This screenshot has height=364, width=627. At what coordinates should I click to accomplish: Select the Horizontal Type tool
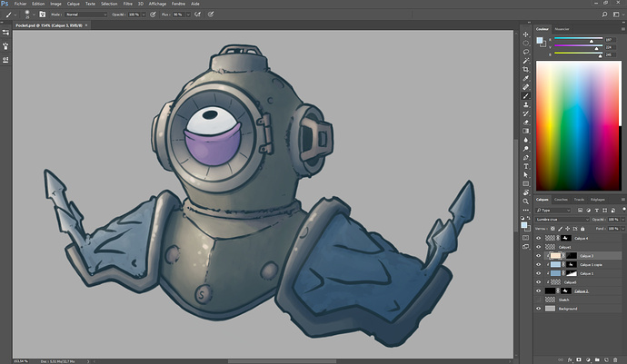pyautogui.click(x=525, y=165)
